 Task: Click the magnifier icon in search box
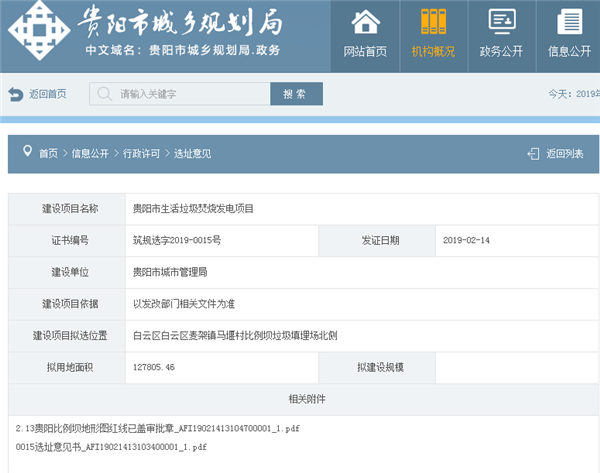[105, 94]
